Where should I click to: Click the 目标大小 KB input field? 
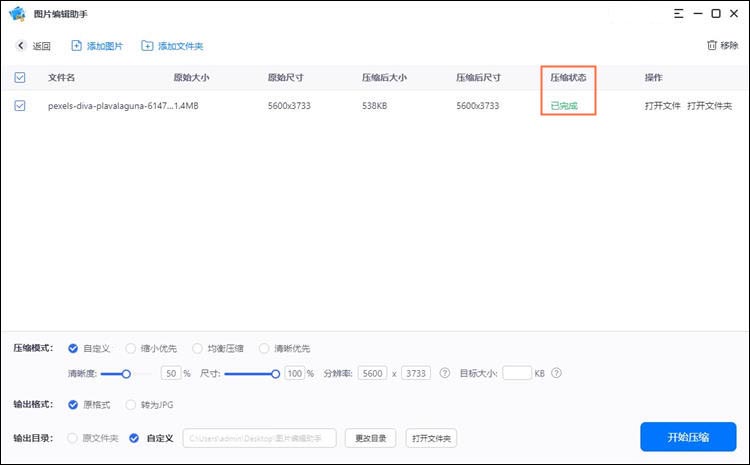[517, 373]
